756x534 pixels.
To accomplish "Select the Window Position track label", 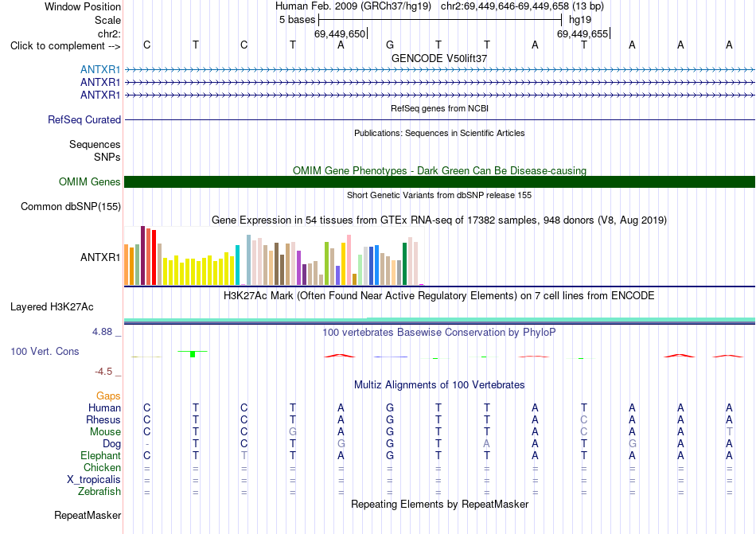I will point(83,6).
